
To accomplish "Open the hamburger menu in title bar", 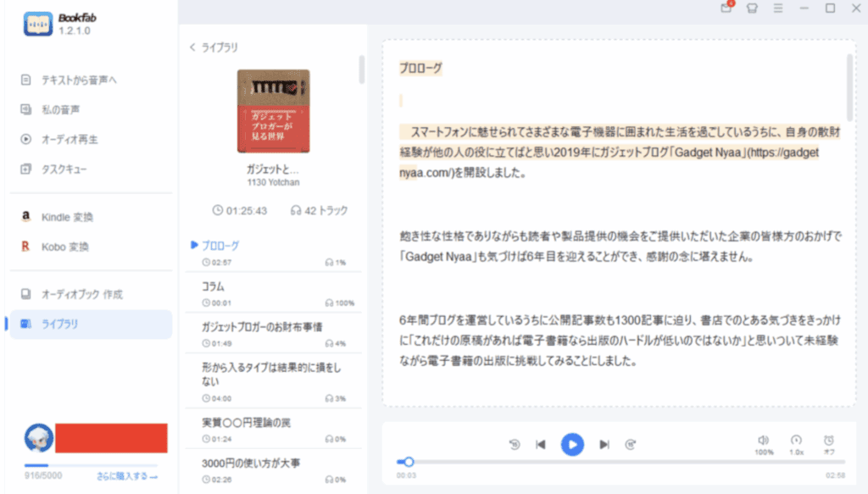I will 777,8.
